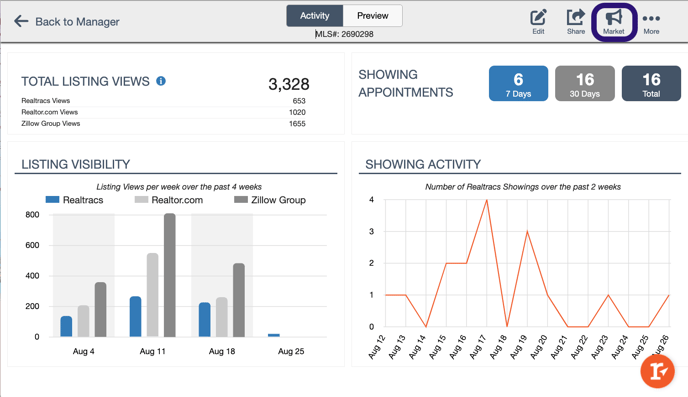The width and height of the screenshot is (688, 397).
Task: Toggle Zillow Group series in chart legend
Action: [270, 200]
